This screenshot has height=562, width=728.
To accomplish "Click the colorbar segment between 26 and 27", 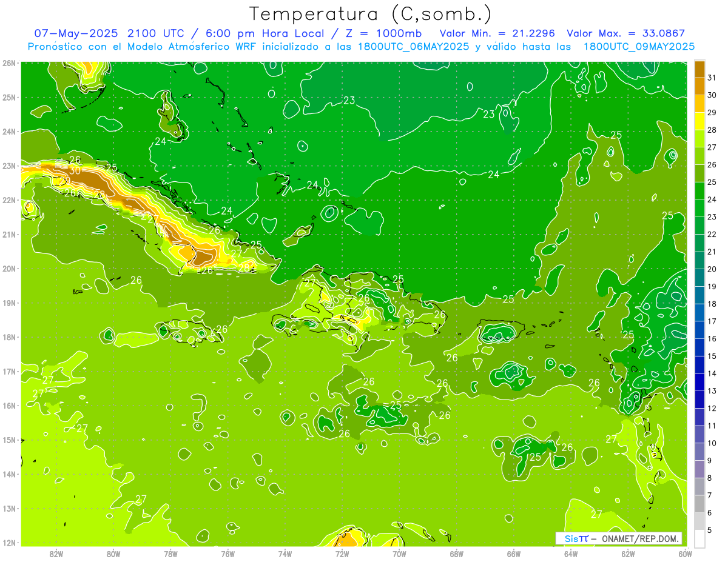I will pyautogui.click(x=699, y=156).
